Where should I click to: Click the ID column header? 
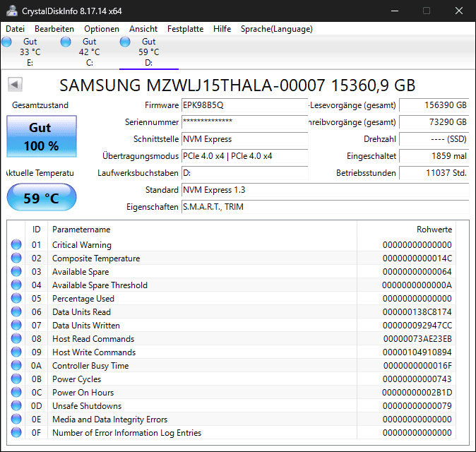pyautogui.click(x=37, y=230)
